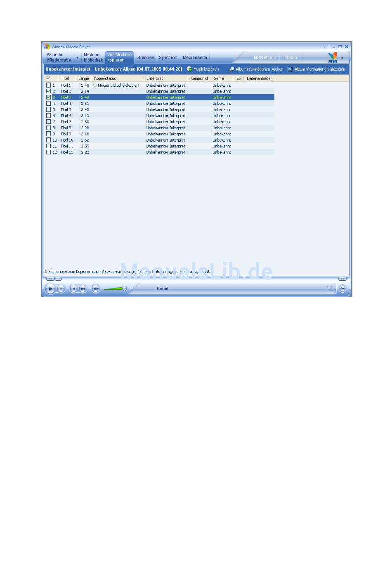Sort by the Titel column header
Screen dimensions: 392x587
[66, 78]
